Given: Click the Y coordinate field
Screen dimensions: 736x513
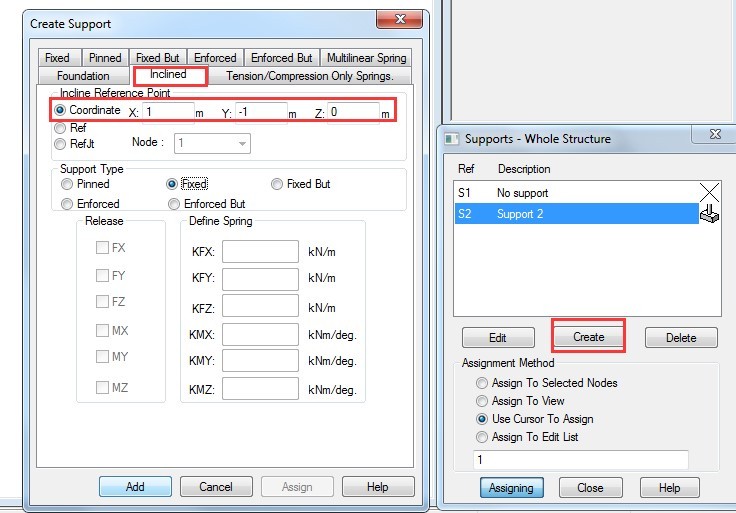Looking at the screenshot, I should pos(261,113).
